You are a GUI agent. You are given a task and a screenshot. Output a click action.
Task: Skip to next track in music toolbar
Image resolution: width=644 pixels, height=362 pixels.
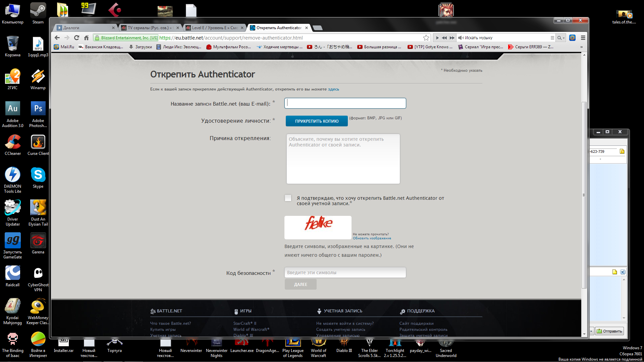coord(452,38)
